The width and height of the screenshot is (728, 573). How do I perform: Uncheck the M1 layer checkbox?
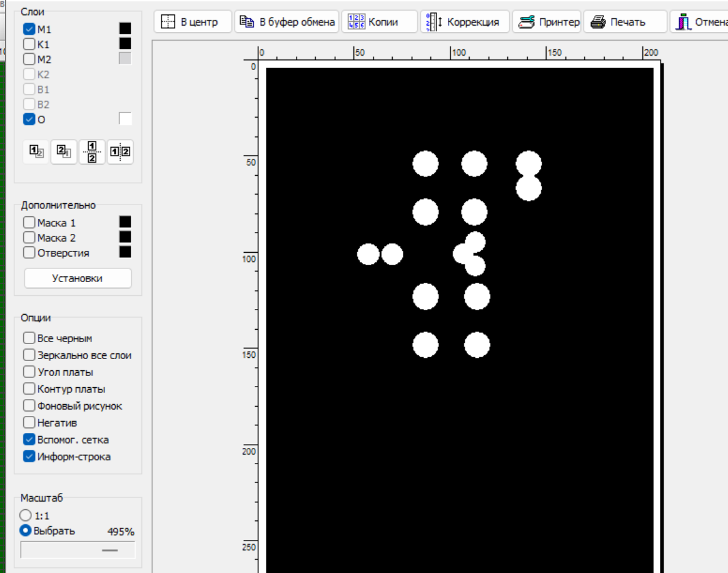click(29, 29)
